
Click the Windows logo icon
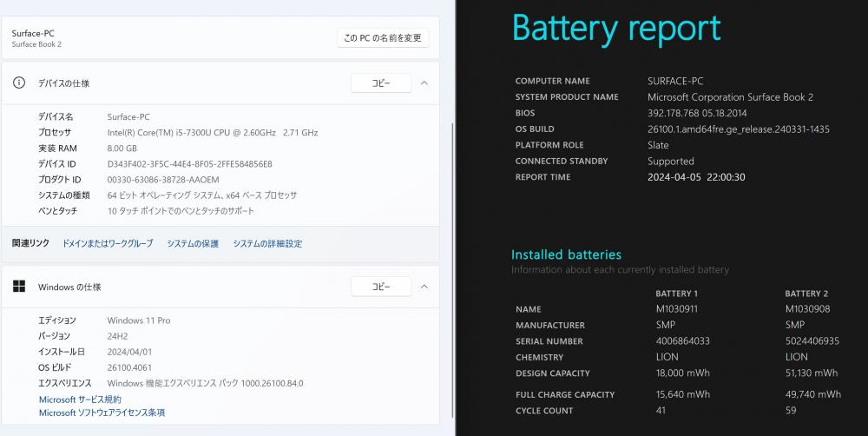(x=19, y=287)
